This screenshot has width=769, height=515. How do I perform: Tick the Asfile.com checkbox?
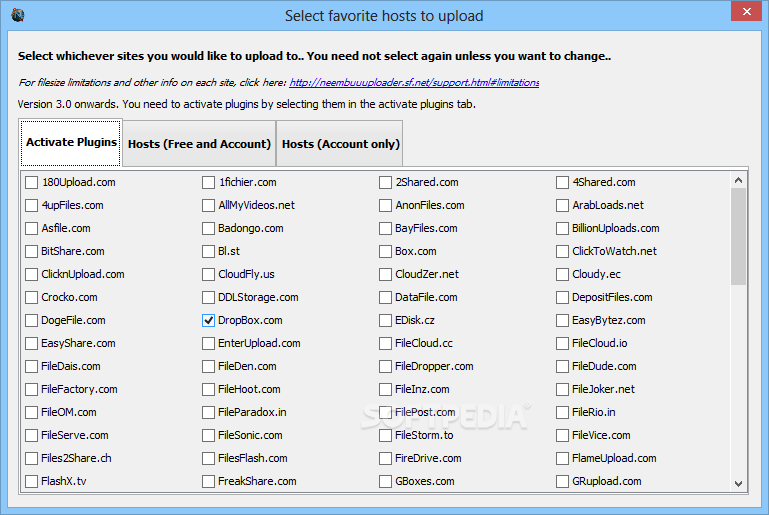click(x=31, y=229)
